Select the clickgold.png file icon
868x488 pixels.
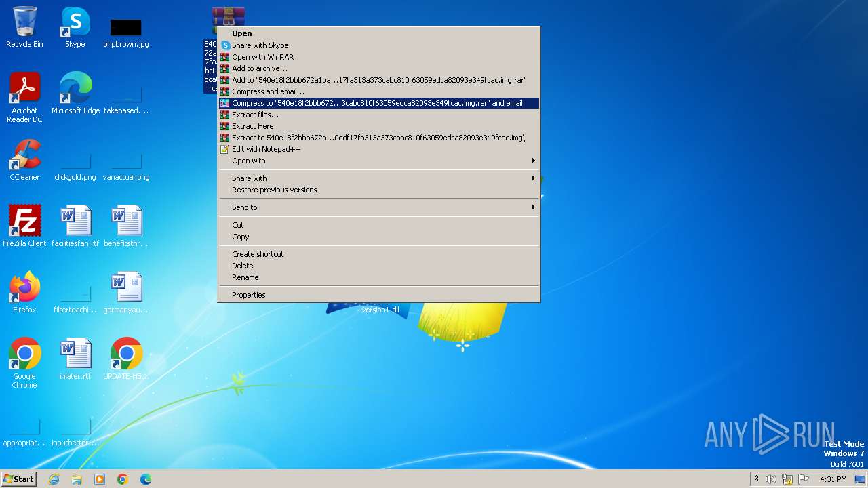[x=75, y=166]
